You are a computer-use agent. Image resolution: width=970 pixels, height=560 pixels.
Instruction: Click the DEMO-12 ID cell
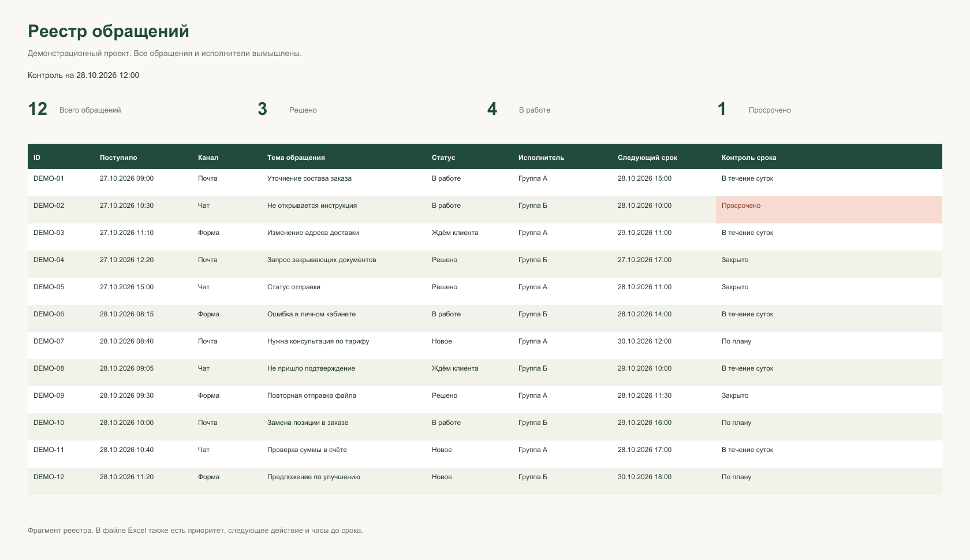click(48, 477)
